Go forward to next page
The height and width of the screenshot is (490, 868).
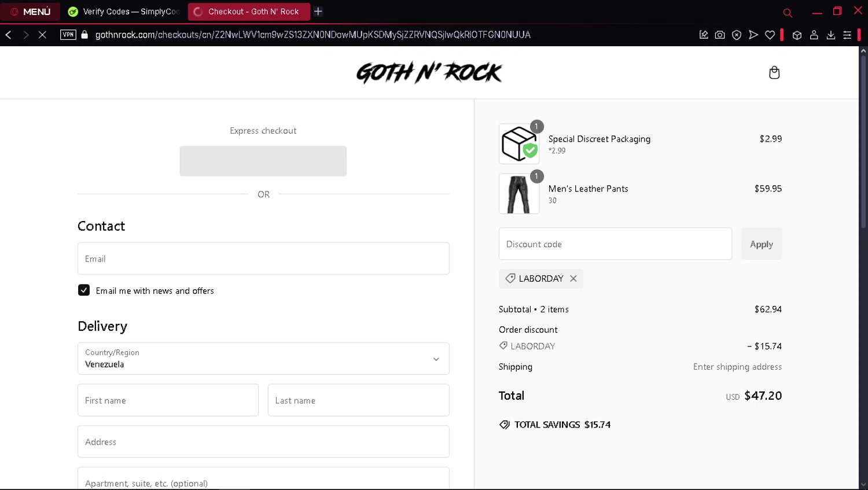click(25, 35)
